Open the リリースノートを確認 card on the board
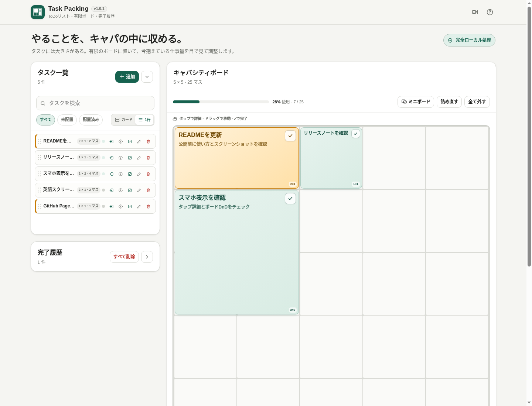Image resolution: width=532 pixels, height=406 pixels. [x=331, y=158]
